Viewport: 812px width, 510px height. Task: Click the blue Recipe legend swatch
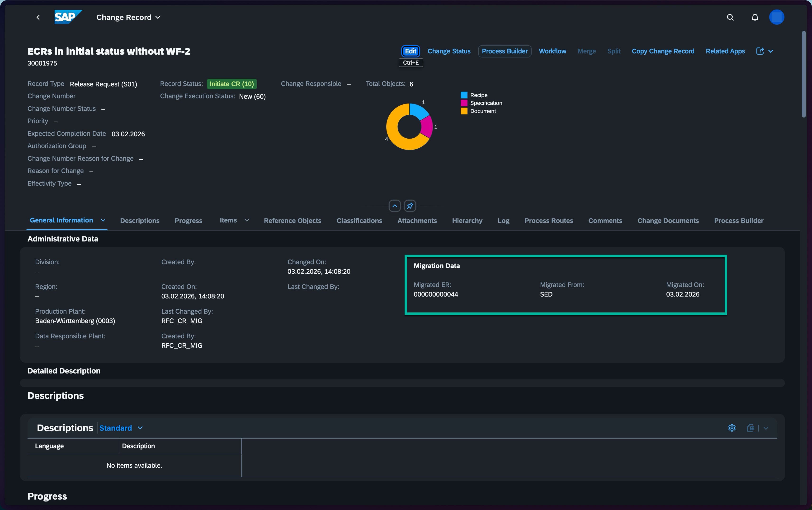[464, 95]
